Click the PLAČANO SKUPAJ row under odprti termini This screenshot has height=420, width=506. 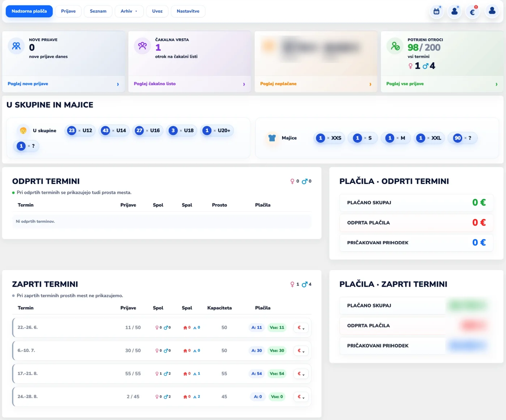pos(416,202)
